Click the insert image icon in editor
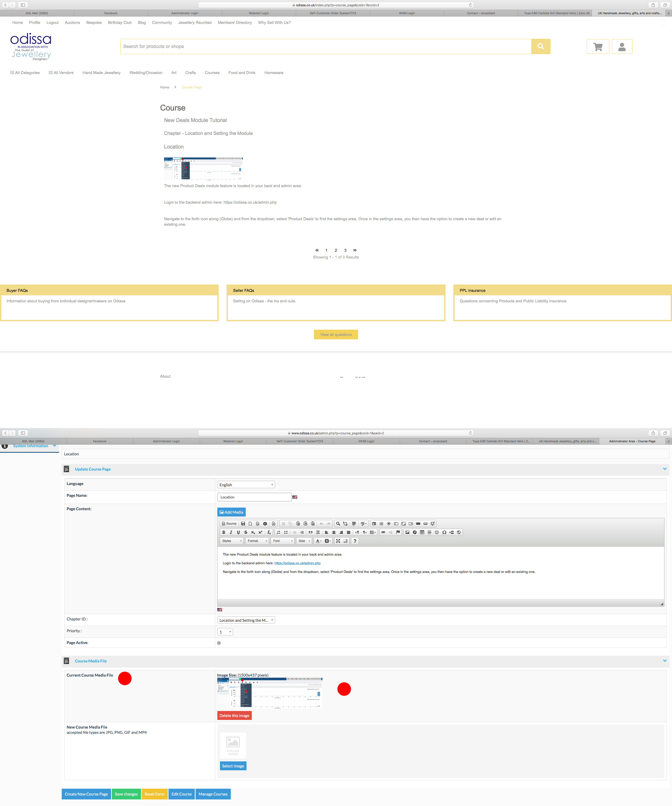The image size is (672, 806). pyautogui.click(x=407, y=532)
